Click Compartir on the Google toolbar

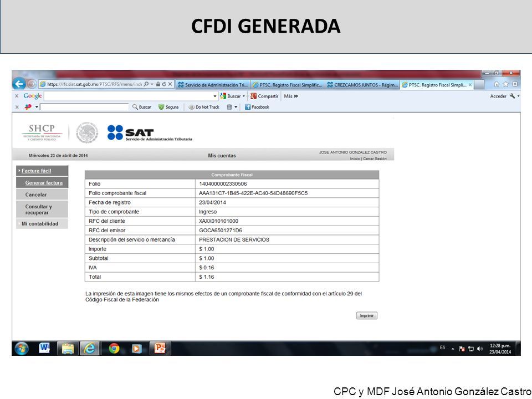coord(264,96)
